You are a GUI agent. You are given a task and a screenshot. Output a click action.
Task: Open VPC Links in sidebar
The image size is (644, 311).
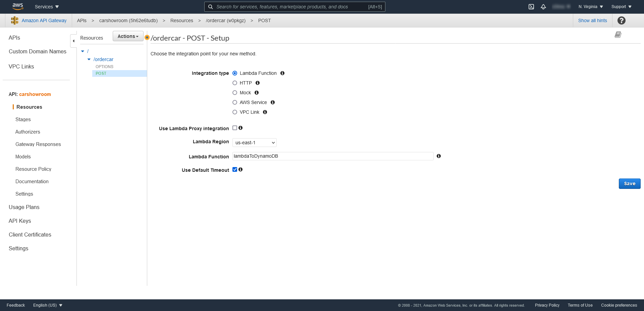(x=21, y=66)
